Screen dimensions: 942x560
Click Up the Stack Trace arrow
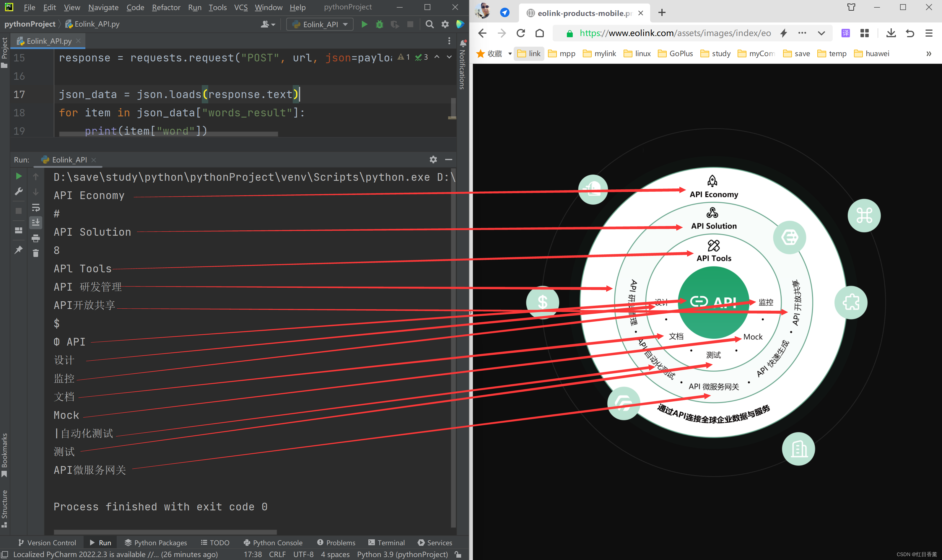[x=36, y=176]
